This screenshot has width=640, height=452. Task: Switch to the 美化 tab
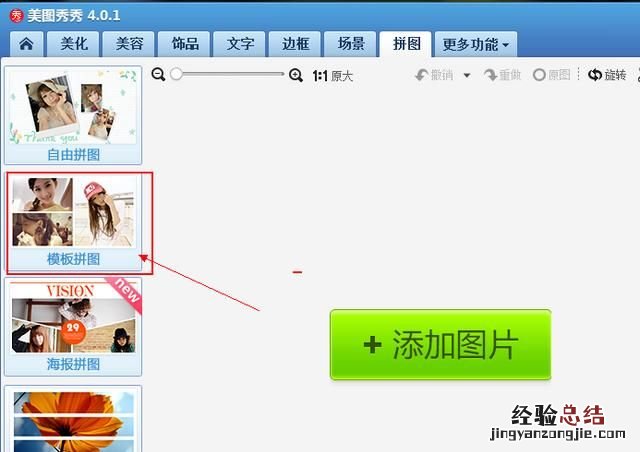(73, 44)
